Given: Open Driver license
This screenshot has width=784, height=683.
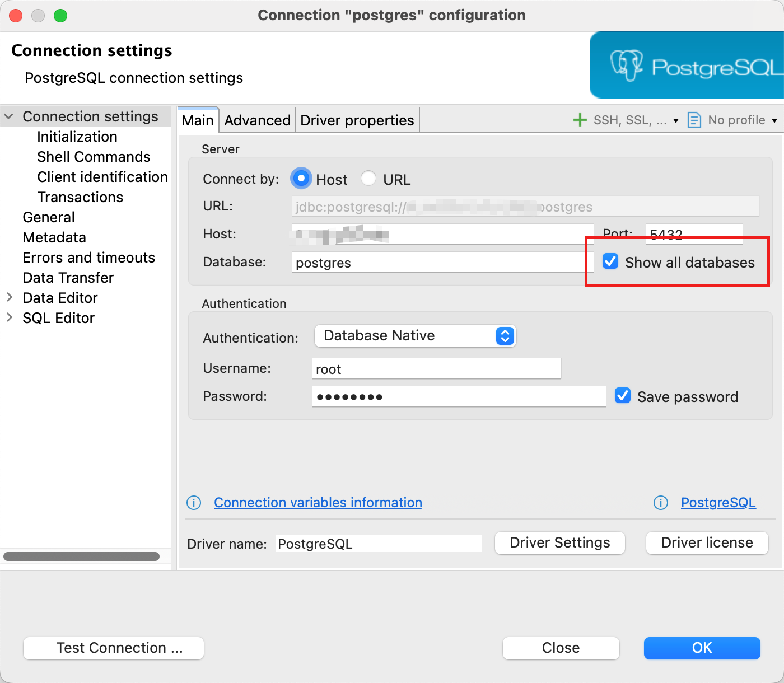Looking at the screenshot, I should click(707, 542).
